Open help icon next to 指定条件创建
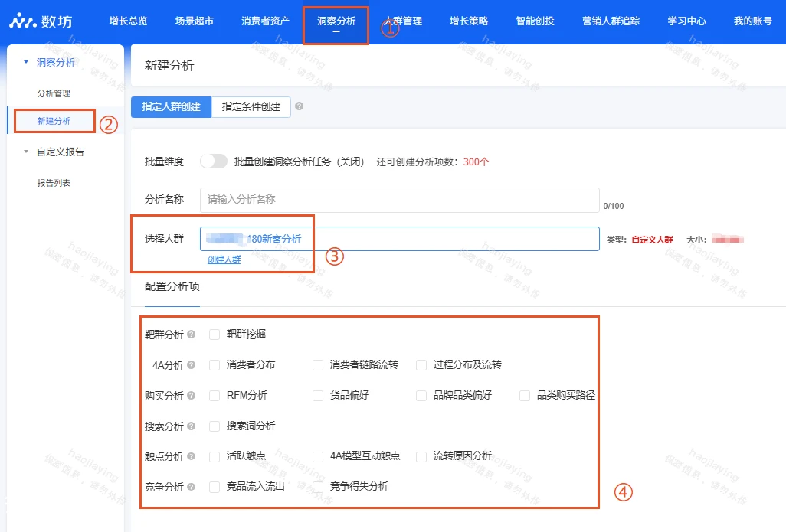 coord(300,106)
